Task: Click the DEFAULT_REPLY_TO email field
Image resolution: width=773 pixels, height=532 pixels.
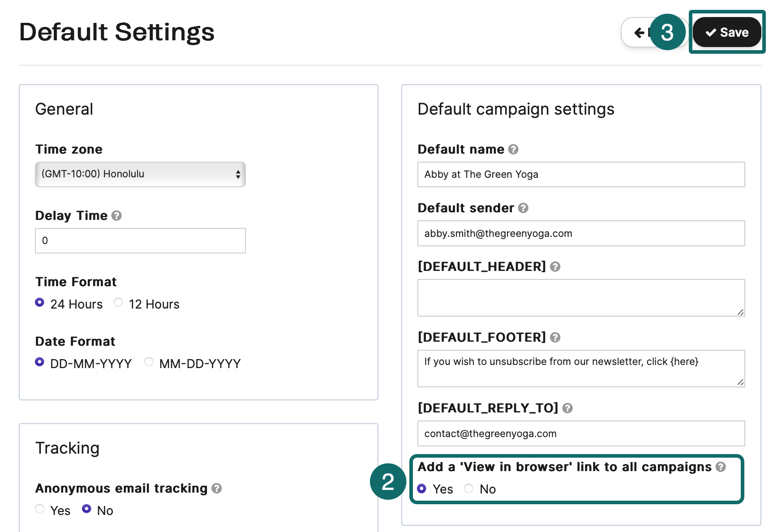Action: 581,433
